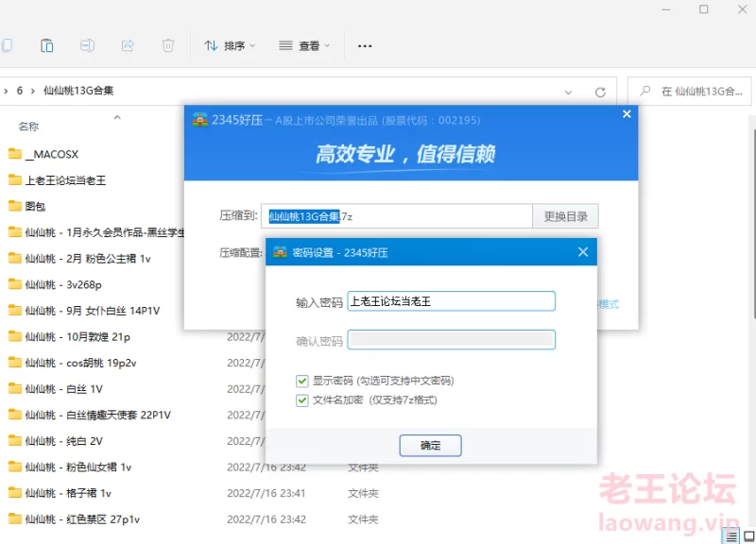
Task: Click folder icon of _MACOSX row
Action: 15,154
